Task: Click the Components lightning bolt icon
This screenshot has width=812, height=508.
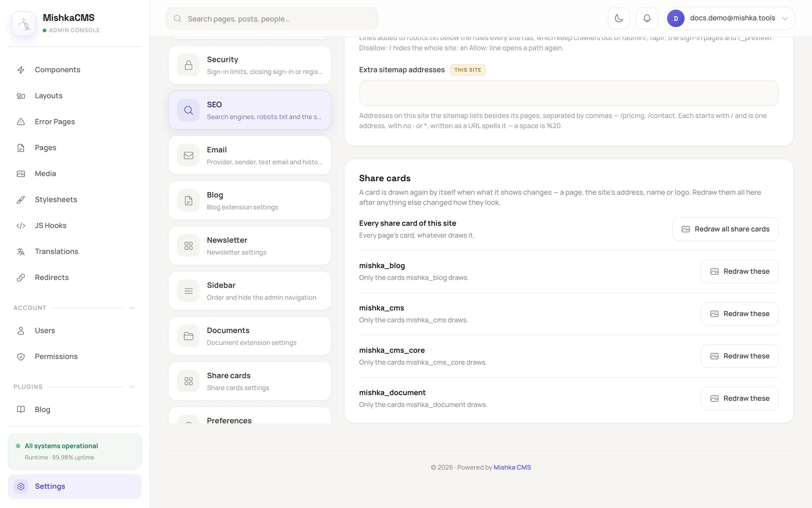Action: pyautogui.click(x=21, y=69)
